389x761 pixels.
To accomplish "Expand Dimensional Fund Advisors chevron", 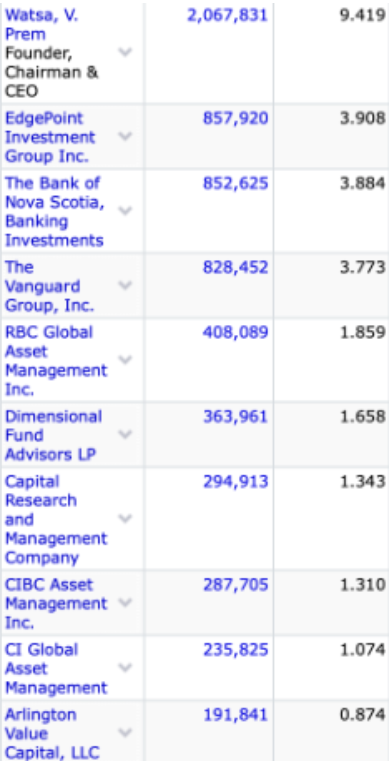I will (125, 434).
